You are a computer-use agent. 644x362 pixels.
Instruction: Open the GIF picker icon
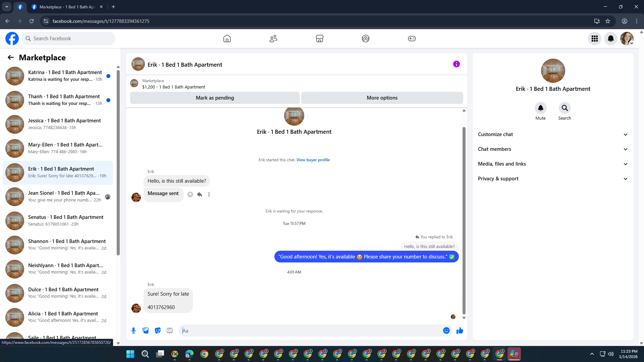[x=170, y=330]
